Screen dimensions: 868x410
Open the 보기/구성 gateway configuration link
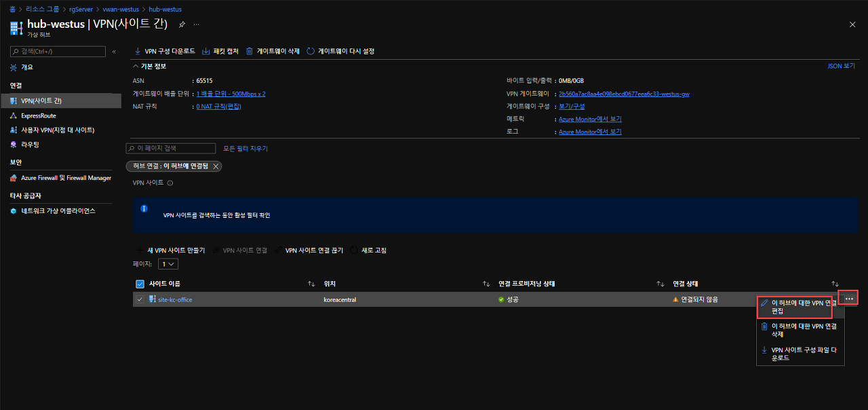click(x=572, y=106)
